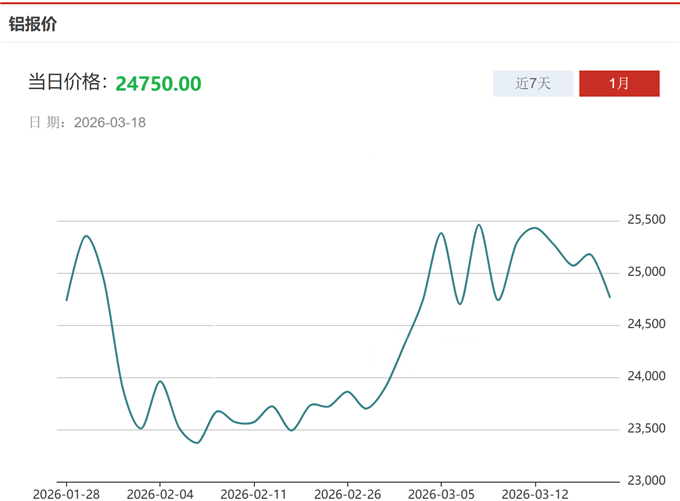The image size is (680, 501).
Task: Click the 当日价格 label
Action: click(67, 83)
